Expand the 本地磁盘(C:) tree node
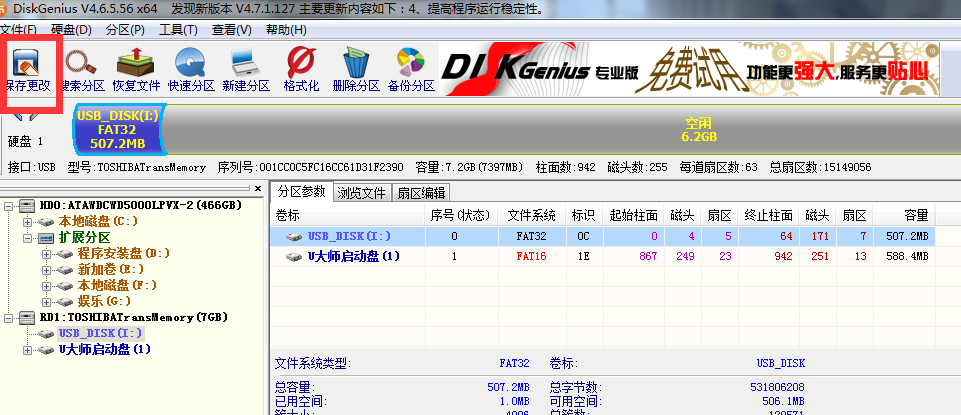 coord(27,221)
